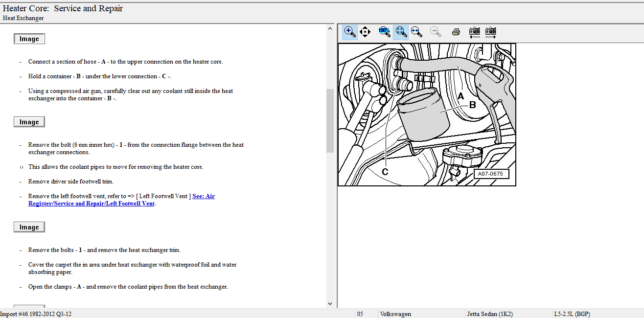
Task: Click the fit to width zoom icon
Action: click(416, 32)
